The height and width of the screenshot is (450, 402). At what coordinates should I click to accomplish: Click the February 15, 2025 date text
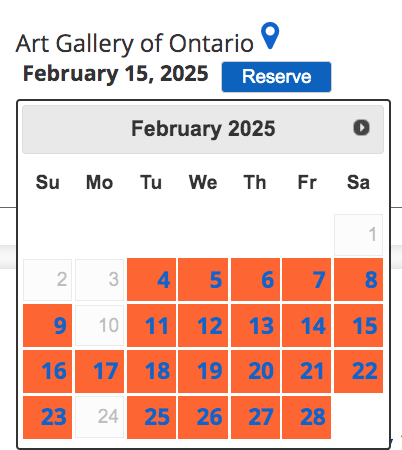(x=115, y=74)
